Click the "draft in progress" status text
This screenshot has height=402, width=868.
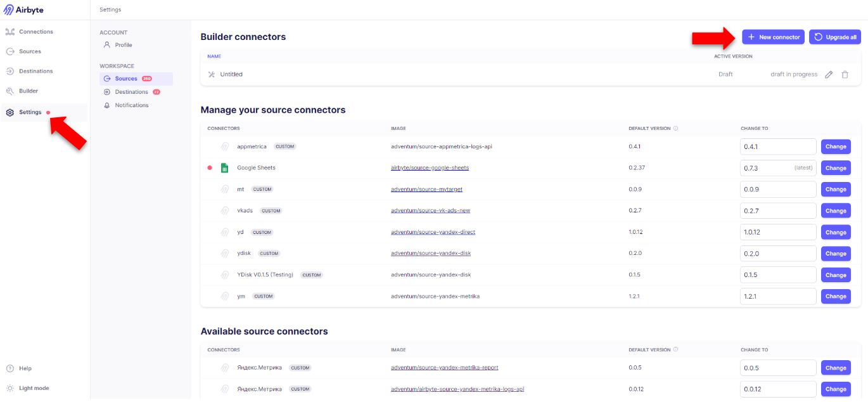794,74
